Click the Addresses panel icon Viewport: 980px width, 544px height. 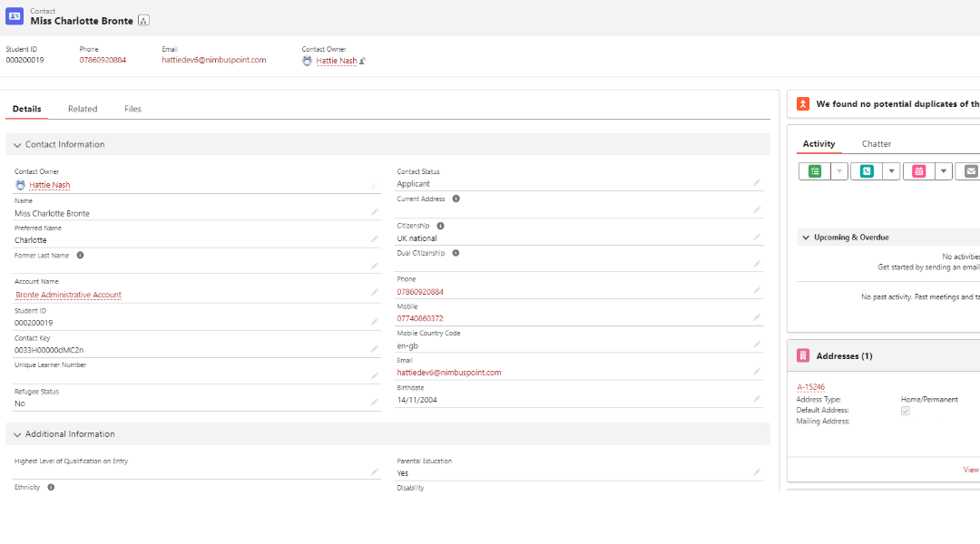(x=802, y=355)
